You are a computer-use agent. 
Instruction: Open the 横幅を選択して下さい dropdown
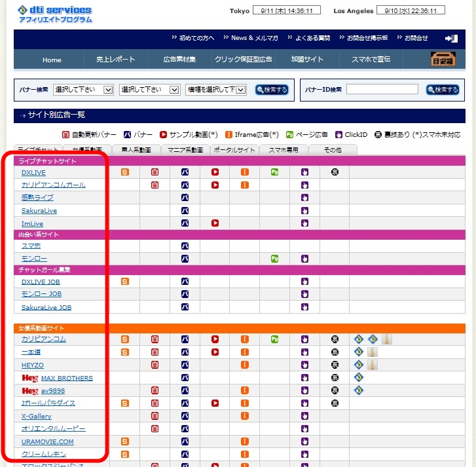tap(216, 90)
